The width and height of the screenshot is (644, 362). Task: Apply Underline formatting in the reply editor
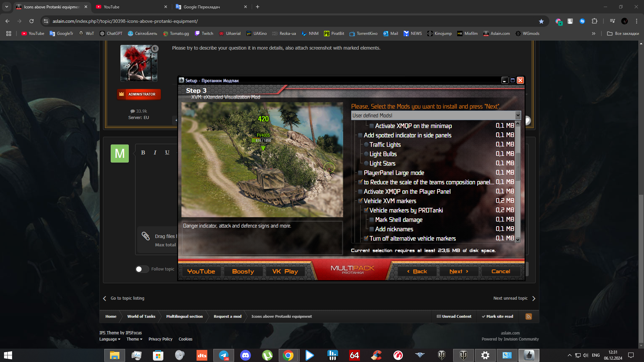tap(167, 153)
